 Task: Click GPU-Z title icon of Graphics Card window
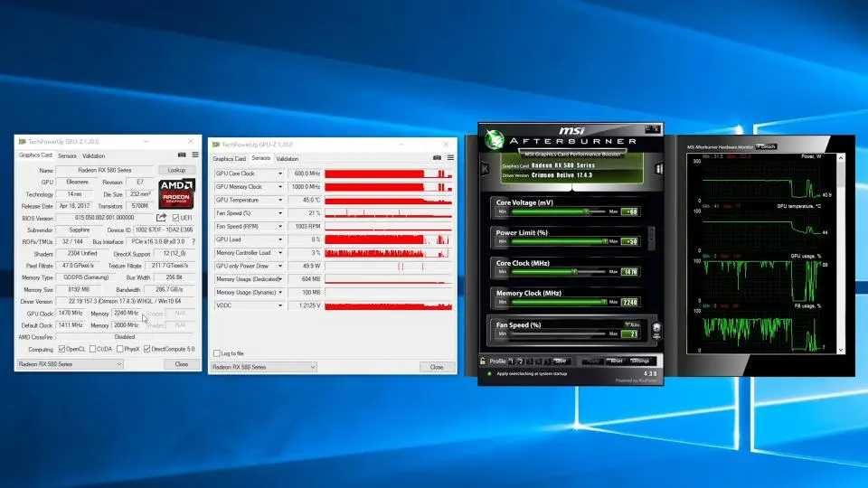pyautogui.click(x=22, y=142)
